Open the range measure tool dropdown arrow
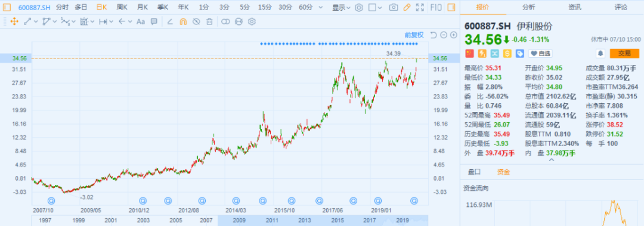Viewport: 644px width, 226px height. click(112, 22)
